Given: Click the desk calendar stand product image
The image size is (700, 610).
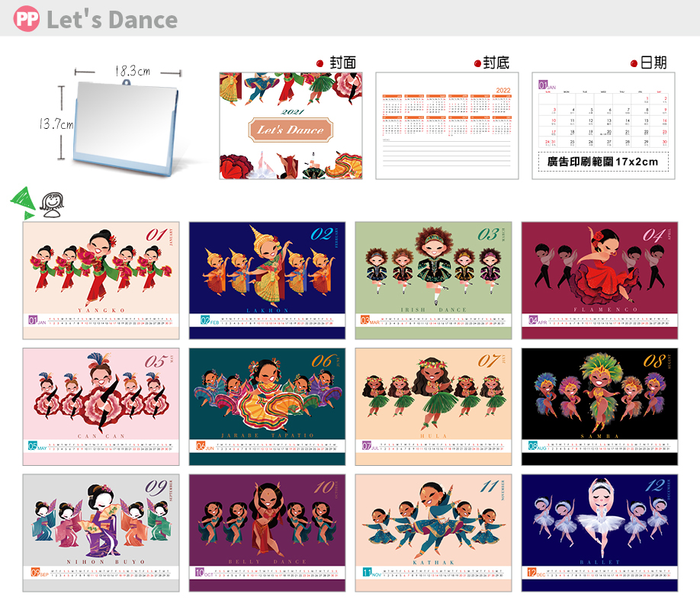Looking at the screenshot, I should click(126, 127).
